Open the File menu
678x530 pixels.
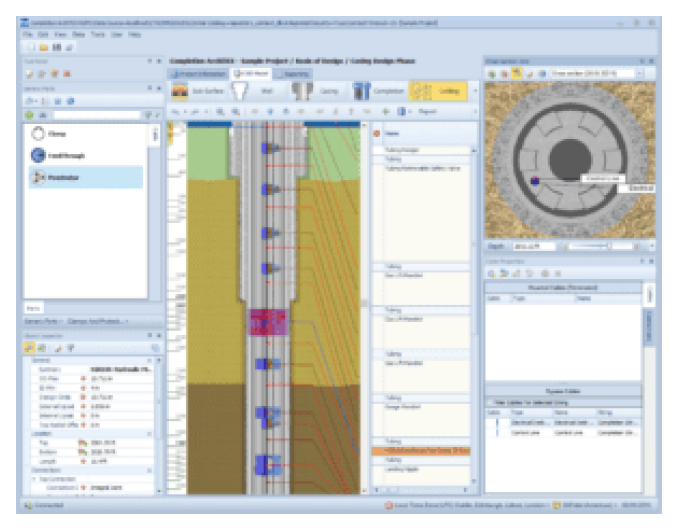pos(28,34)
